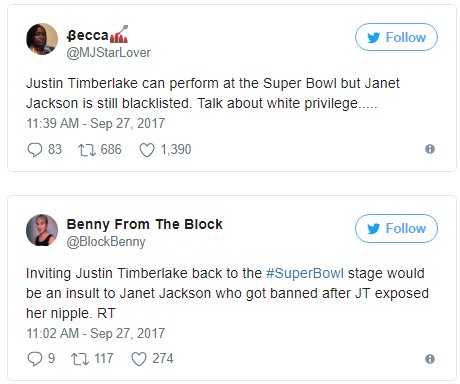
Task: Follow the @BlockBenny account
Action: 396,228
